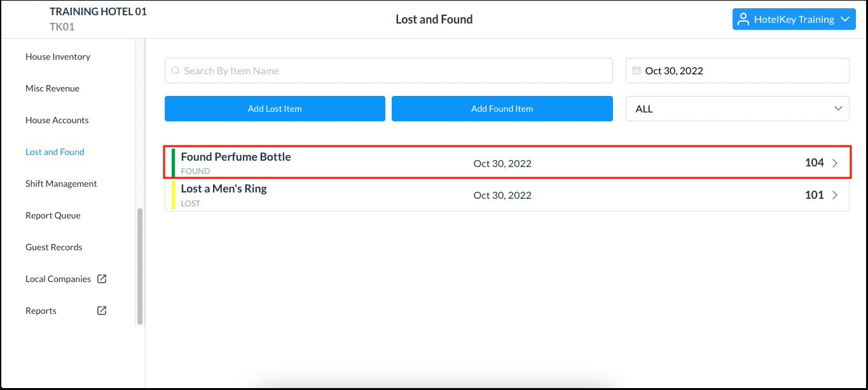Click the Add Found Item button

502,109
